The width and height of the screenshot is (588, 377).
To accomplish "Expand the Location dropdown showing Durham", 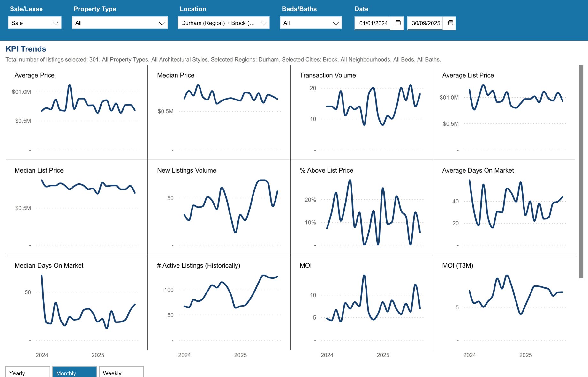I will pos(223,23).
